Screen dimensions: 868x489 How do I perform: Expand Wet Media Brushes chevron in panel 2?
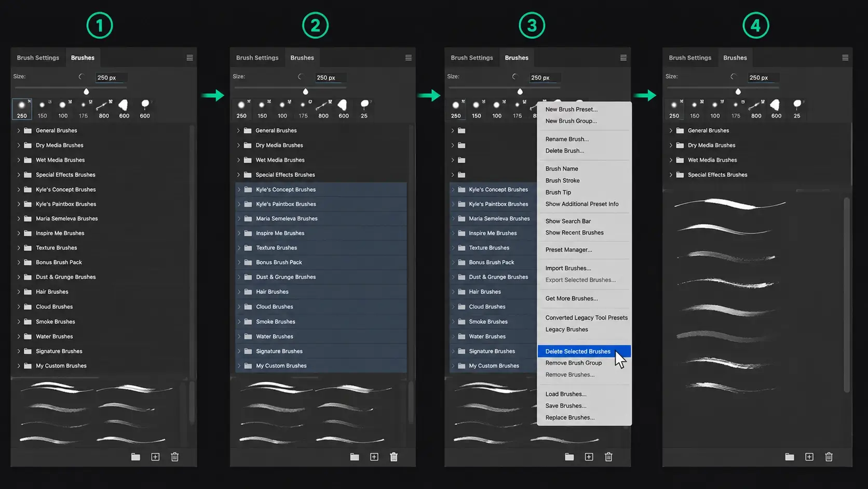[x=239, y=160]
